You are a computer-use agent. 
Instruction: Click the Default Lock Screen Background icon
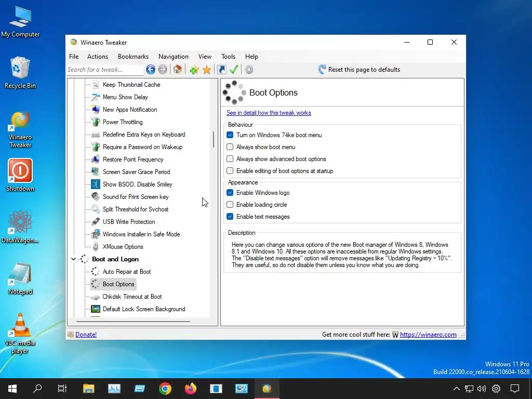point(96,309)
